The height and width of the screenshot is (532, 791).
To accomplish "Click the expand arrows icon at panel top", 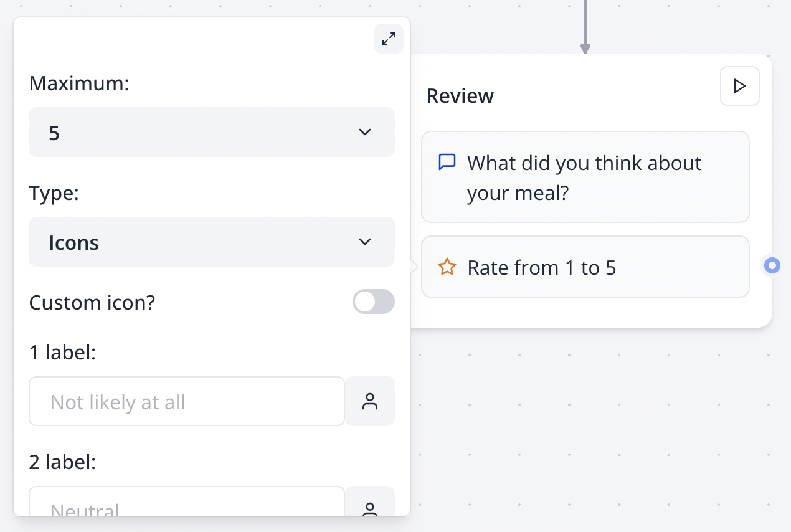I will (x=388, y=39).
